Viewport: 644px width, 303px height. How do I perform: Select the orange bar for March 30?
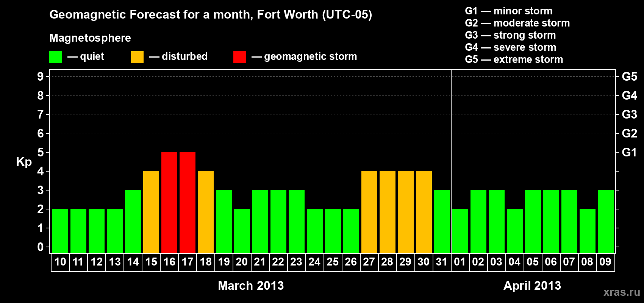click(424, 212)
